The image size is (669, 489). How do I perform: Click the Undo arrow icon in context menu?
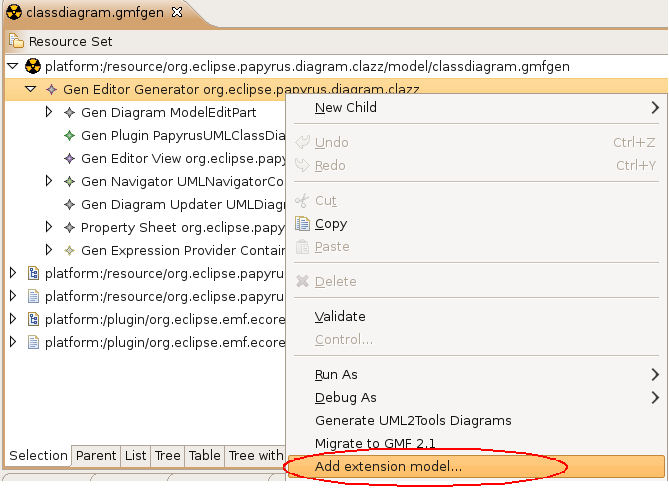pyautogui.click(x=303, y=142)
